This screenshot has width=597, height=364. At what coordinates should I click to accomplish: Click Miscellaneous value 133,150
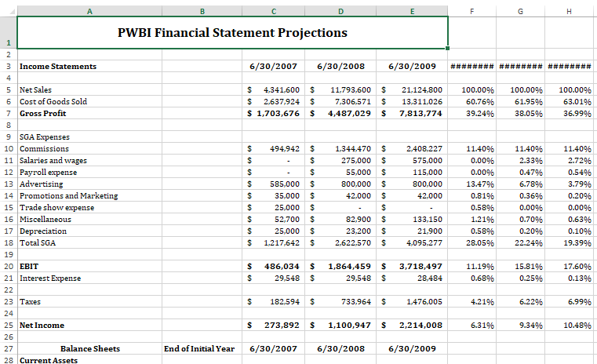pyautogui.click(x=428, y=220)
